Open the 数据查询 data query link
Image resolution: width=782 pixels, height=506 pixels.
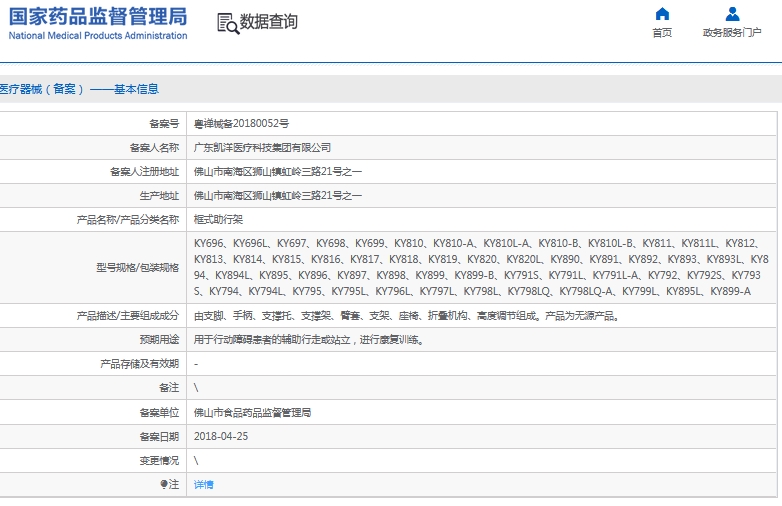coord(269,22)
